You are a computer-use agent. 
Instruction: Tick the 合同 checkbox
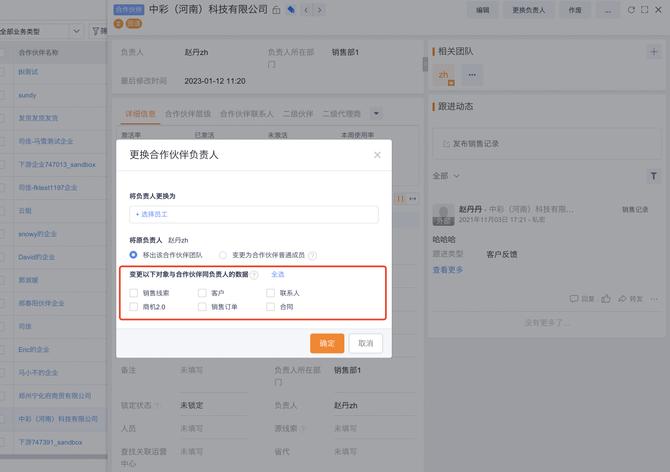pyautogui.click(x=271, y=307)
